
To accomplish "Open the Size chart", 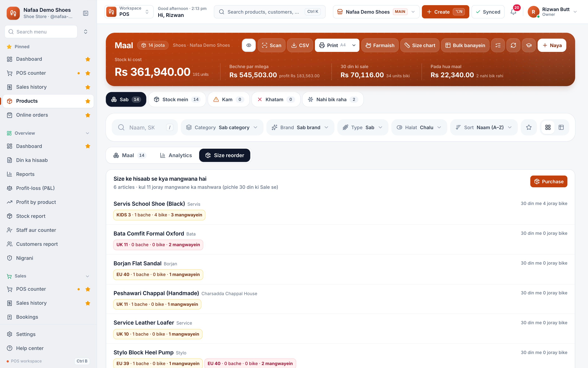I will [420, 45].
